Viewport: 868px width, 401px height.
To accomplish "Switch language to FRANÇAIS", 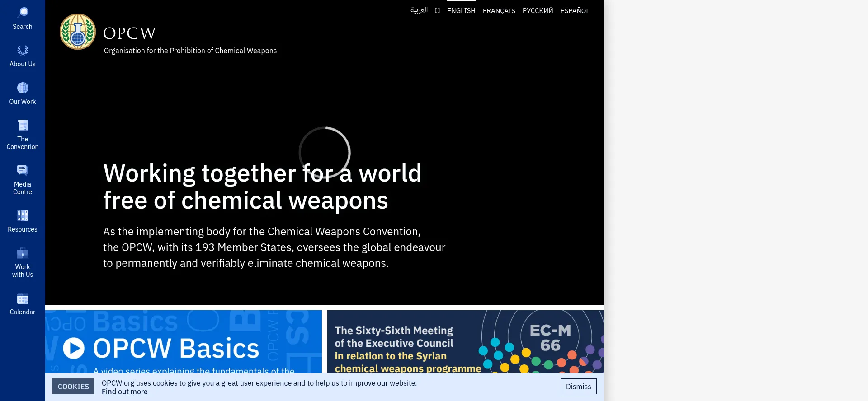I will coord(499,10).
